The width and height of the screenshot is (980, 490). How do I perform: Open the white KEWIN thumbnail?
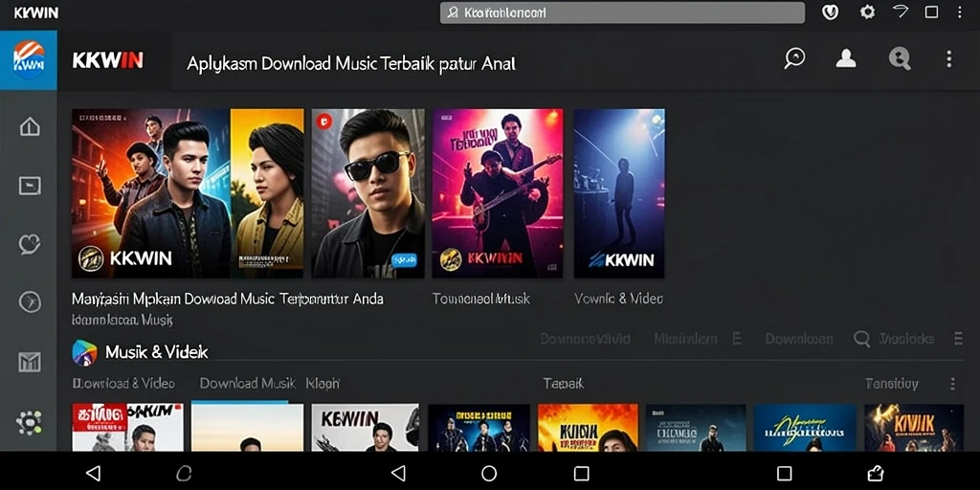point(365,428)
